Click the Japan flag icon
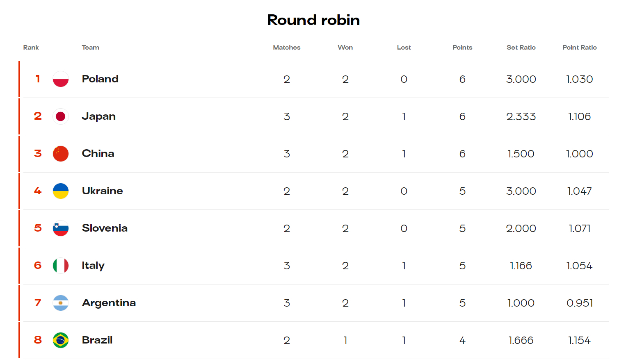The width and height of the screenshot is (626, 364). [x=61, y=116]
